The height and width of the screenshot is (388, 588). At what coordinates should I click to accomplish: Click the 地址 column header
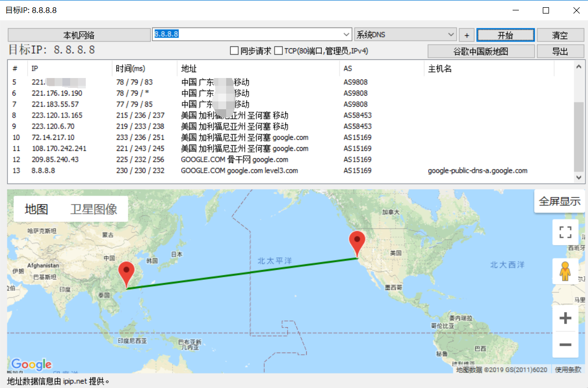tap(258, 68)
